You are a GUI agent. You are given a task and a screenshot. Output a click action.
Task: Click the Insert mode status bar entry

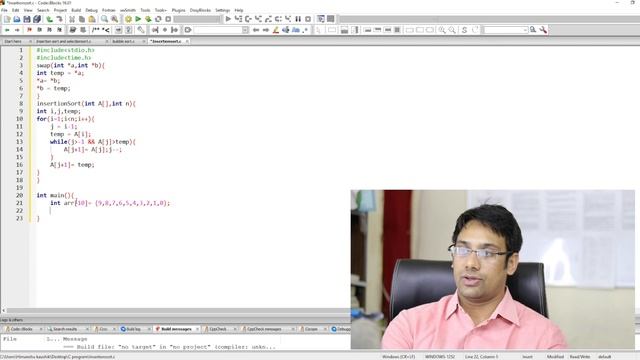pos(527,357)
